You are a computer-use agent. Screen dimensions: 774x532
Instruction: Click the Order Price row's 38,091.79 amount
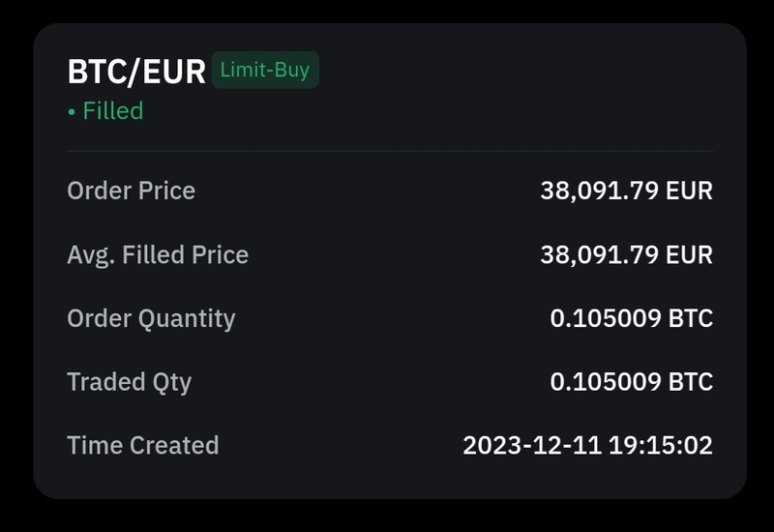coord(599,191)
